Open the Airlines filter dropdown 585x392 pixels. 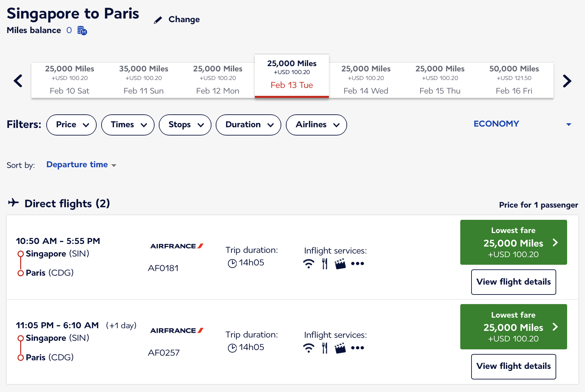(x=316, y=125)
